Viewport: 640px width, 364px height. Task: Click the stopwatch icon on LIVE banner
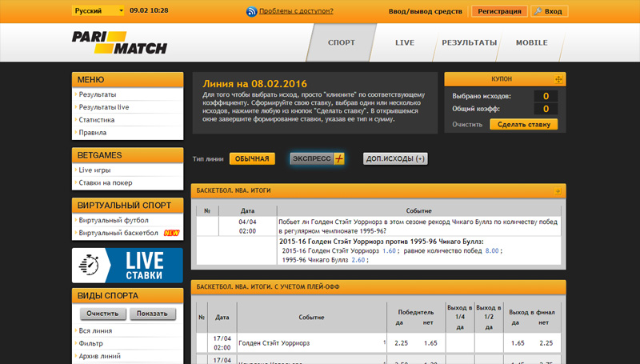[89, 265]
